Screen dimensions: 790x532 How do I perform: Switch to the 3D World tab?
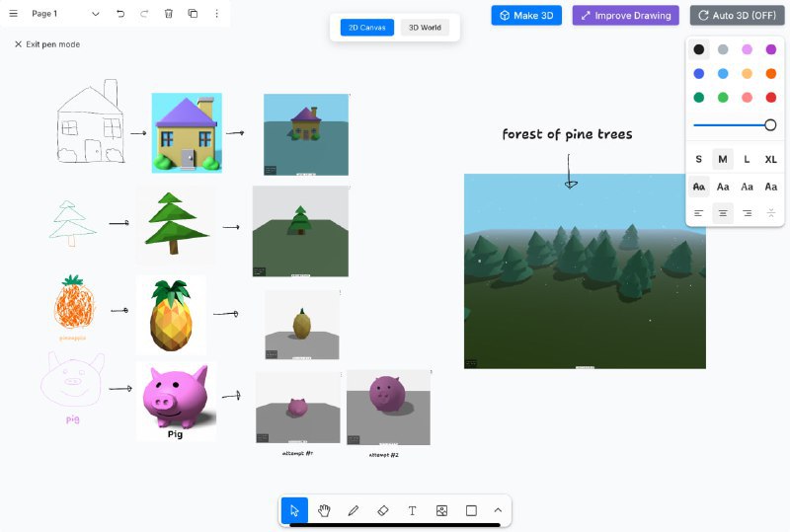tap(425, 28)
